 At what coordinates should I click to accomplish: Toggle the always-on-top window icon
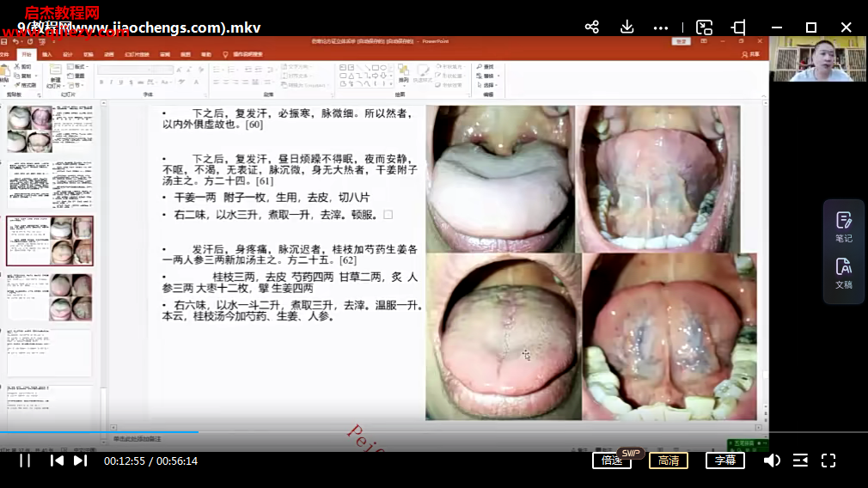(x=738, y=27)
